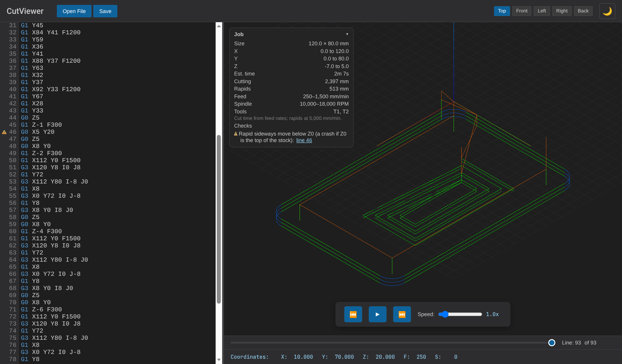Viewport: 622px width, 364px height.
Task: Toggle dark mode moon icon
Action: 607,11
